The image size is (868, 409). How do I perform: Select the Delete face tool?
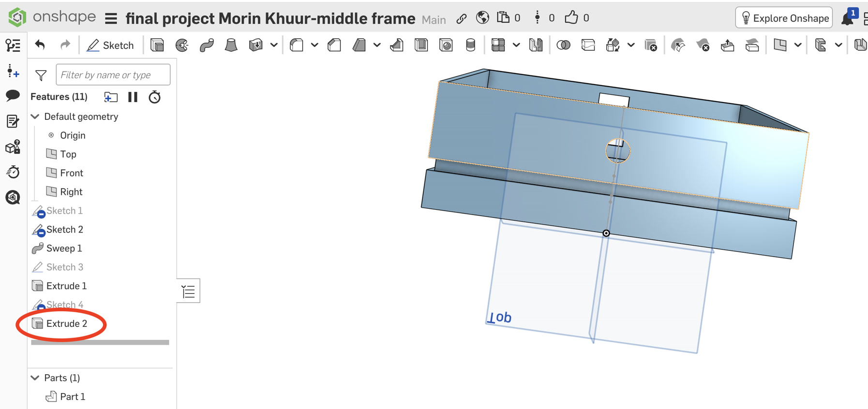click(703, 45)
